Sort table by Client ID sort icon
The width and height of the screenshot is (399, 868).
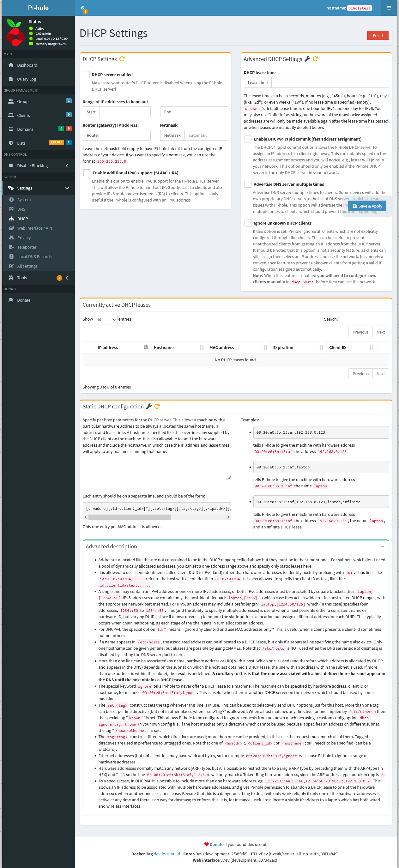[x=372, y=347]
